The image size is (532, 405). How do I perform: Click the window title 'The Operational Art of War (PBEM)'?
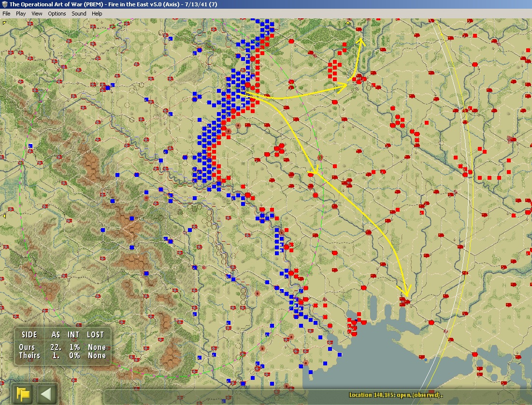(56, 4)
